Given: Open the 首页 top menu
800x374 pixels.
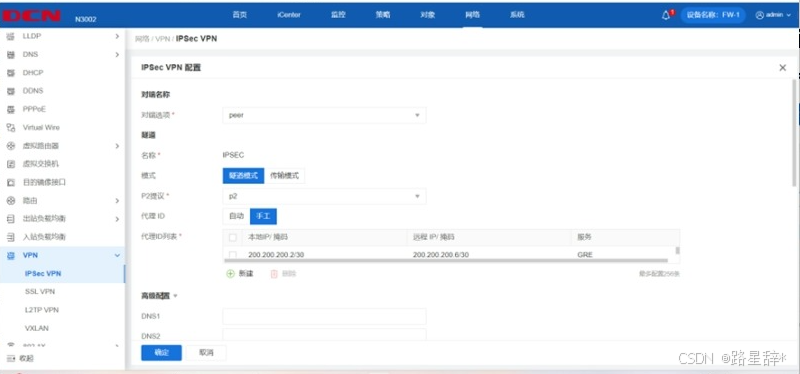Looking at the screenshot, I should click(x=240, y=15).
